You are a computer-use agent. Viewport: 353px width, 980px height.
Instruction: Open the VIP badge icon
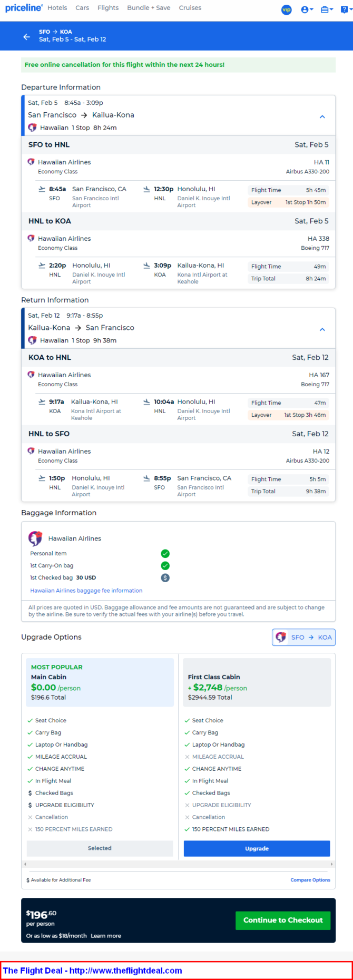[x=287, y=9]
